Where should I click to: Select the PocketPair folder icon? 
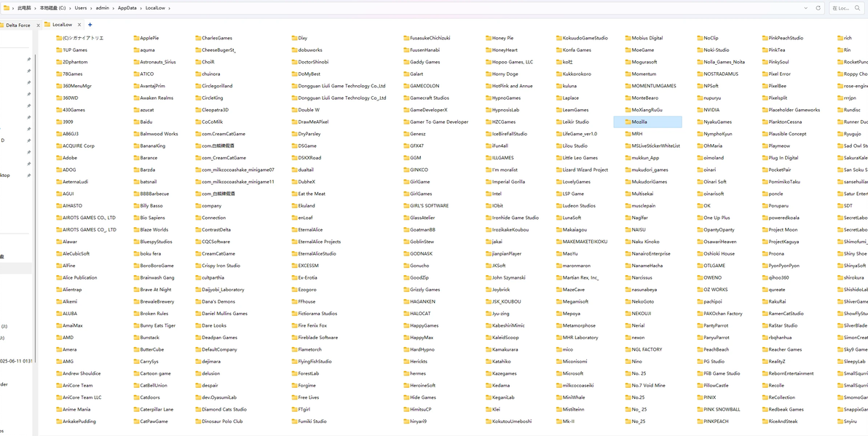pos(765,170)
